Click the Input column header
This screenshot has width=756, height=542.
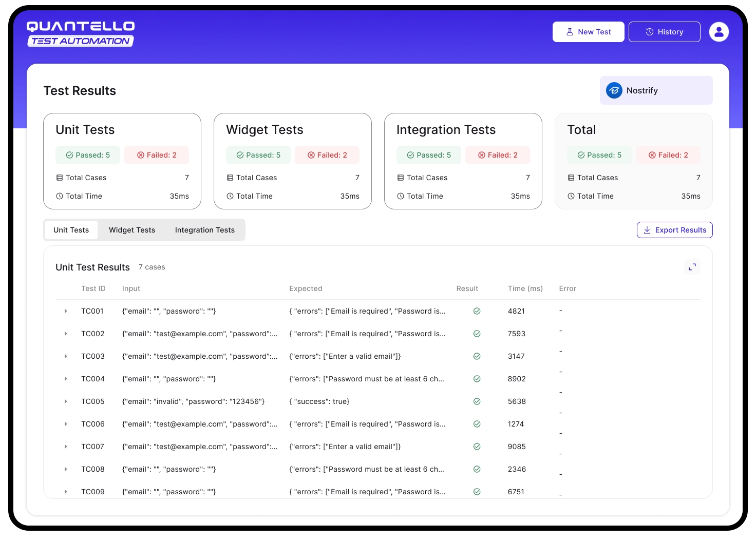(131, 288)
